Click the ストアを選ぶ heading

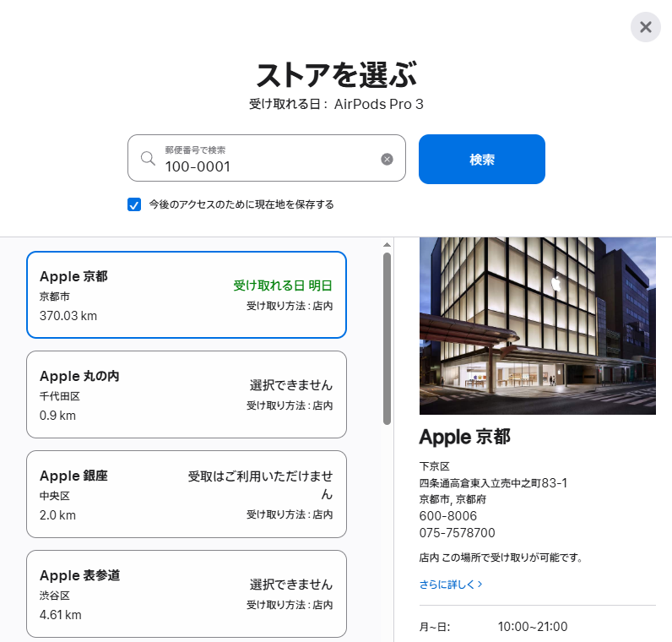tap(337, 75)
